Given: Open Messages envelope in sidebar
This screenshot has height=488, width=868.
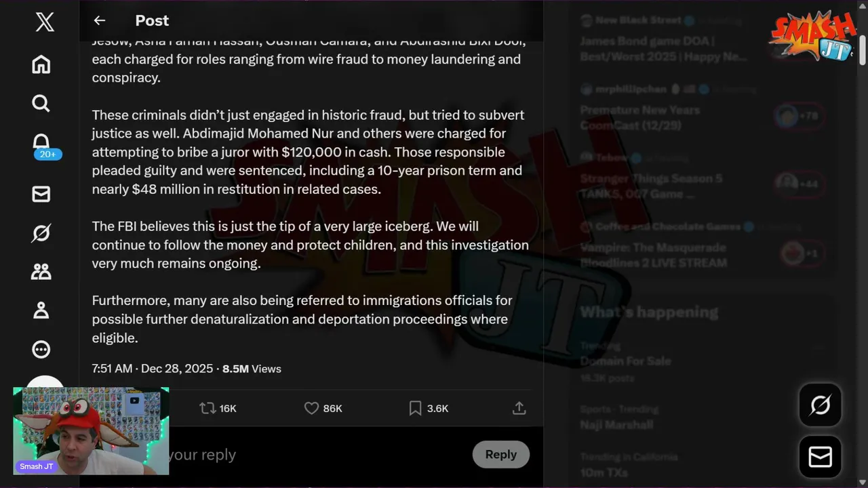Looking at the screenshot, I should tap(41, 194).
